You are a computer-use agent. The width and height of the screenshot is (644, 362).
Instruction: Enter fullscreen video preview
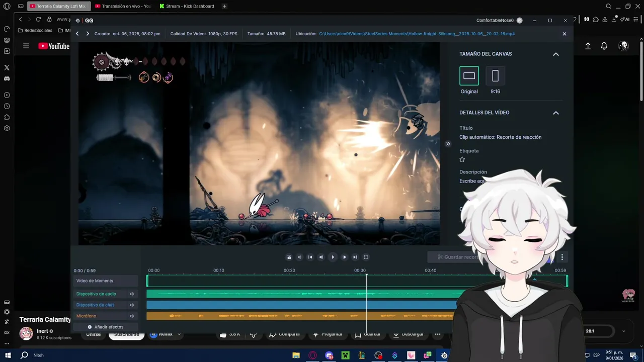tap(366, 257)
